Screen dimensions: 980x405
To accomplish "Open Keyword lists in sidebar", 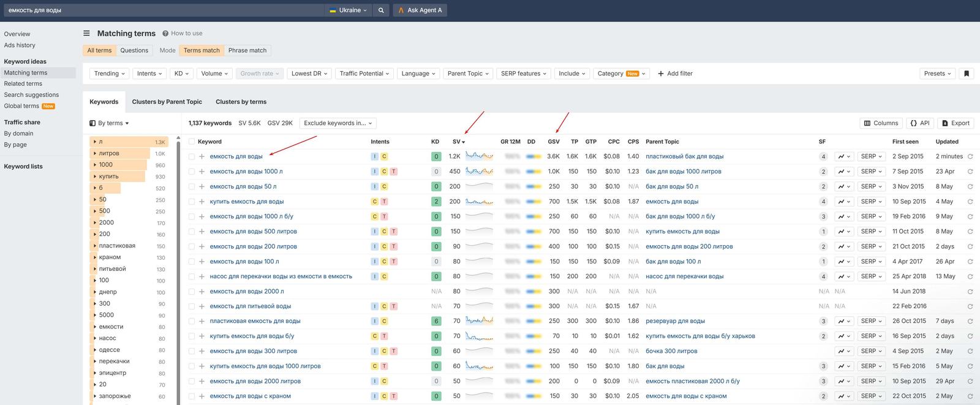I will 23,167.
